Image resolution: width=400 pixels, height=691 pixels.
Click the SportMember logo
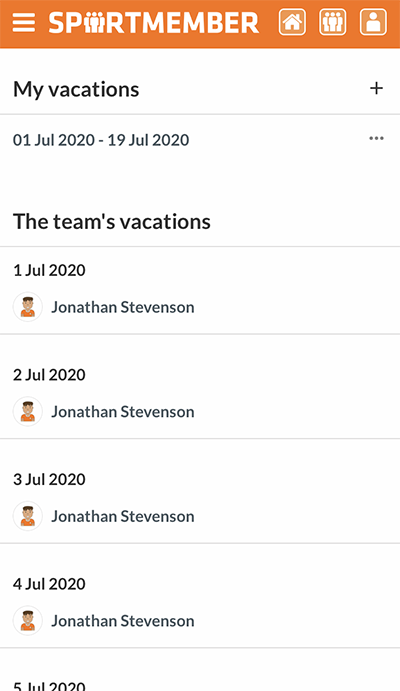pyautogui.click(x=154, y=22)
